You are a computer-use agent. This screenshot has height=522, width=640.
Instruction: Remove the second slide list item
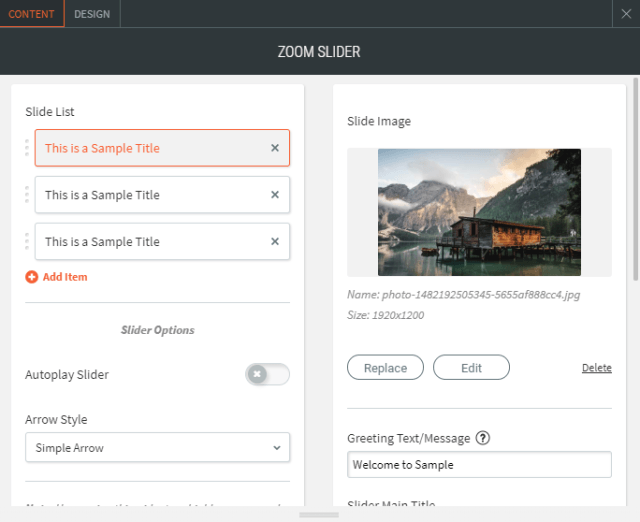(275, 195)
